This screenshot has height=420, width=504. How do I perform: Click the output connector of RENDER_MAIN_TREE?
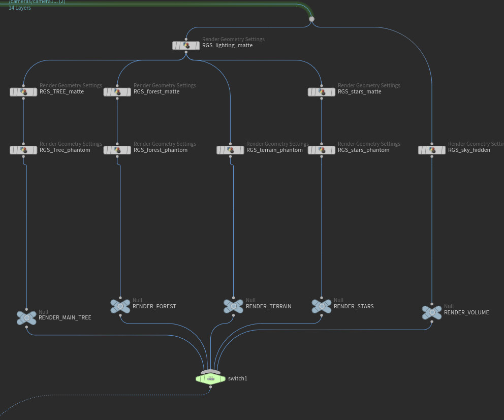coord(27,327)
